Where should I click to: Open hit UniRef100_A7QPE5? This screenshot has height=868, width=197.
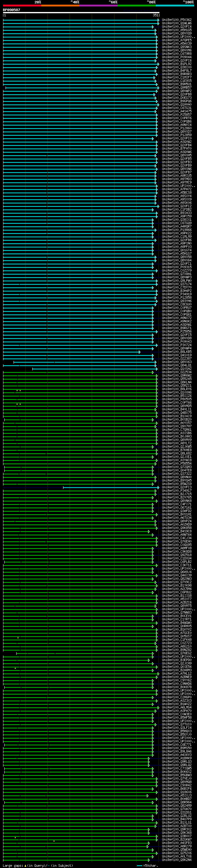[x=177, y=40]
